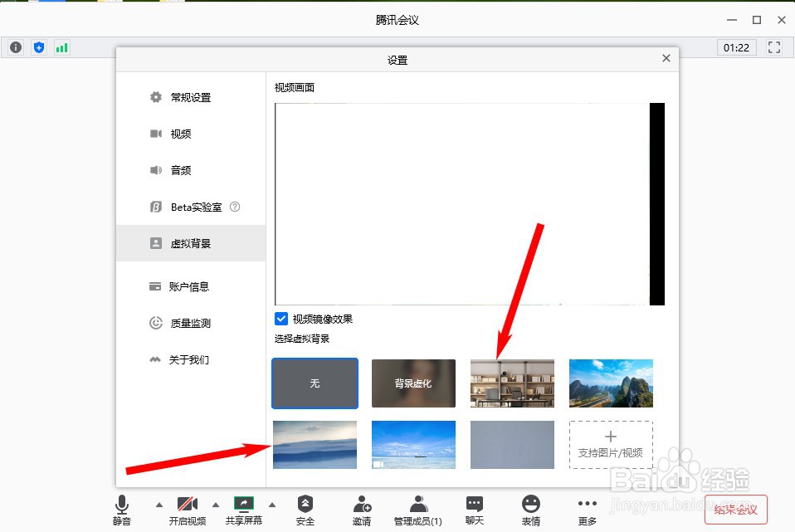Click 共享屏幕 share screen button
This screenshot has width=795, height=532.
coord(244,510)
